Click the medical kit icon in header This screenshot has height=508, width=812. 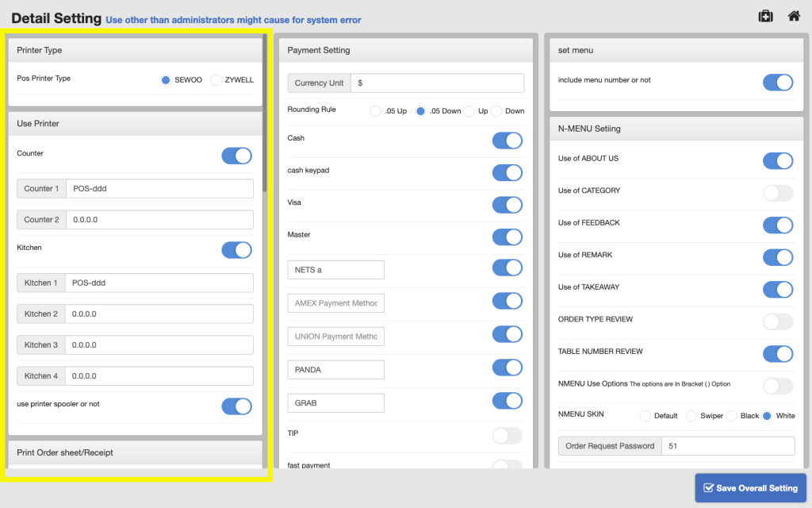765,16
